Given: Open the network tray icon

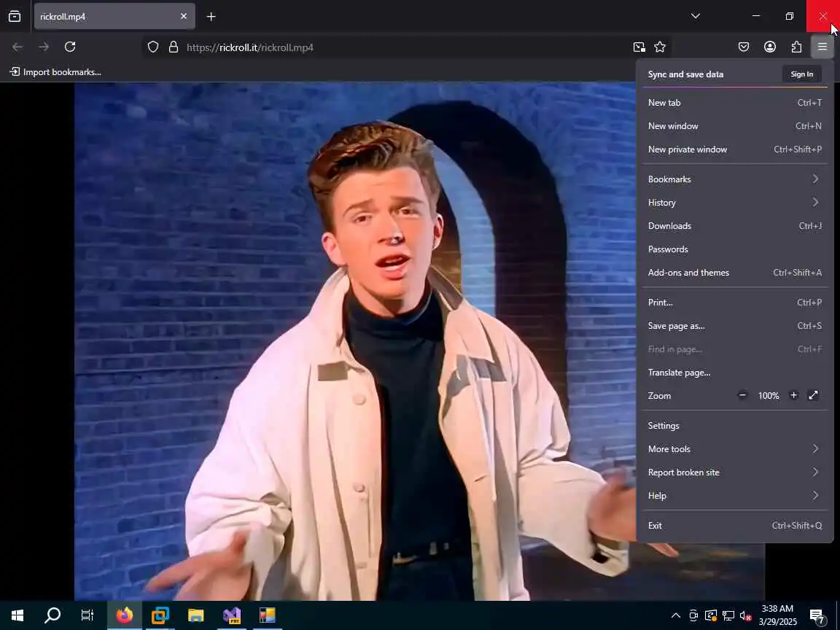Looking at the screenshot, I should 728,615.
